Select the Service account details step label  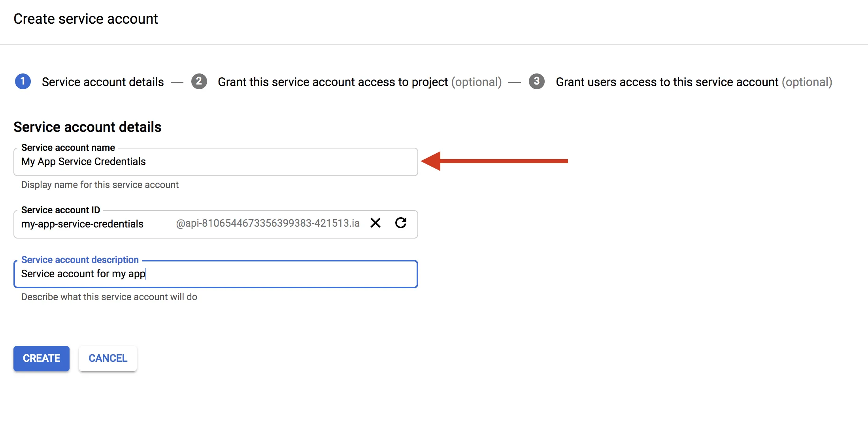point(103,82)
